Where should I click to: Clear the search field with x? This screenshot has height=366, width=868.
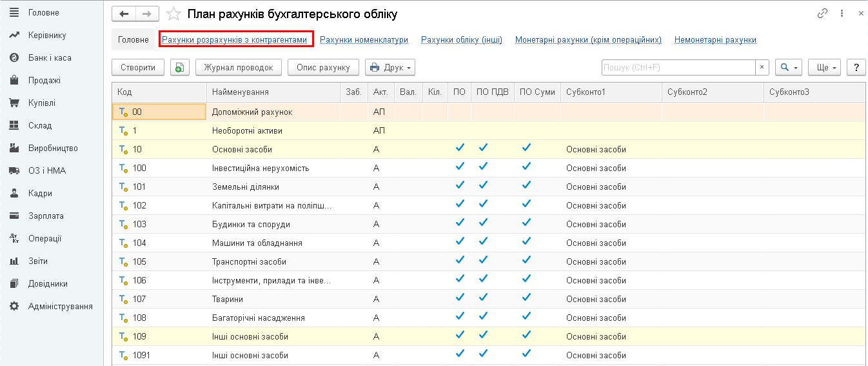pos(762,67)
